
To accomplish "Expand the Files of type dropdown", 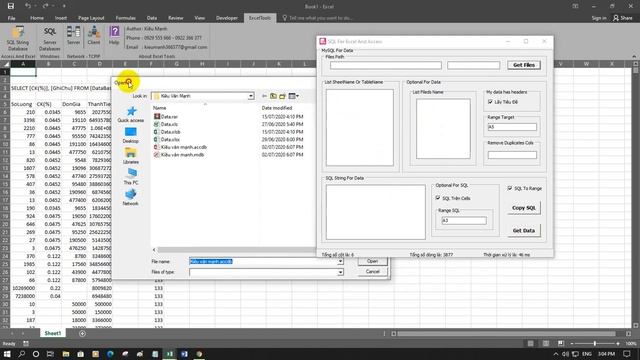I will tap(340, 272).
